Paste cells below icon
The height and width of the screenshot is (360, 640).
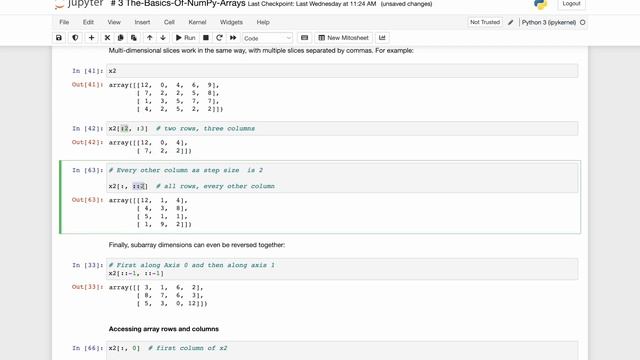pyautogui.click(x=133, y=38)
